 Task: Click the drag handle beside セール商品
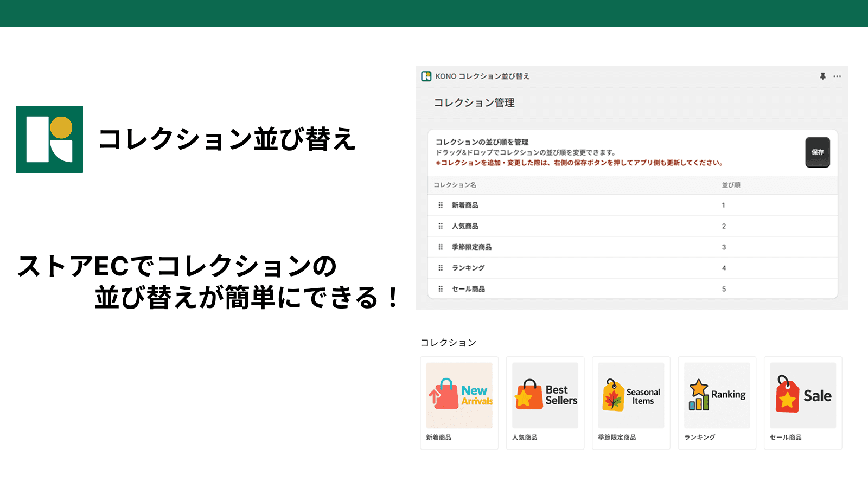coord(441,289)
